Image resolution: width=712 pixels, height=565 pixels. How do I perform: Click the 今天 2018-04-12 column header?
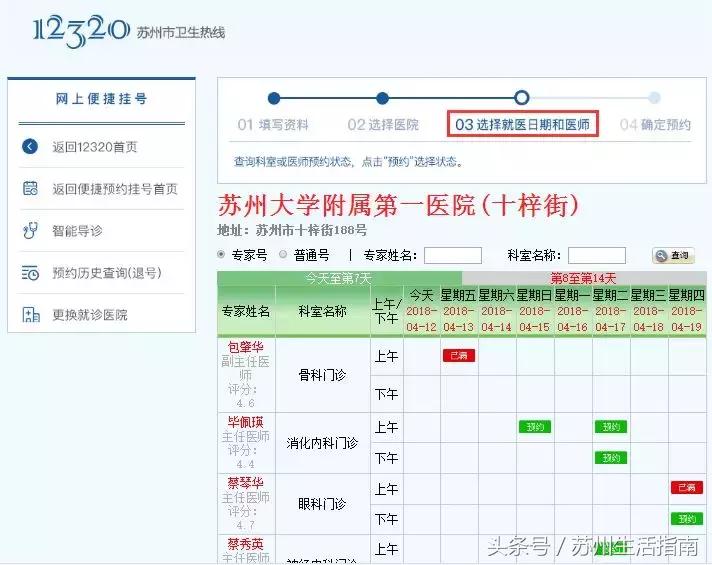pos(421,311)
